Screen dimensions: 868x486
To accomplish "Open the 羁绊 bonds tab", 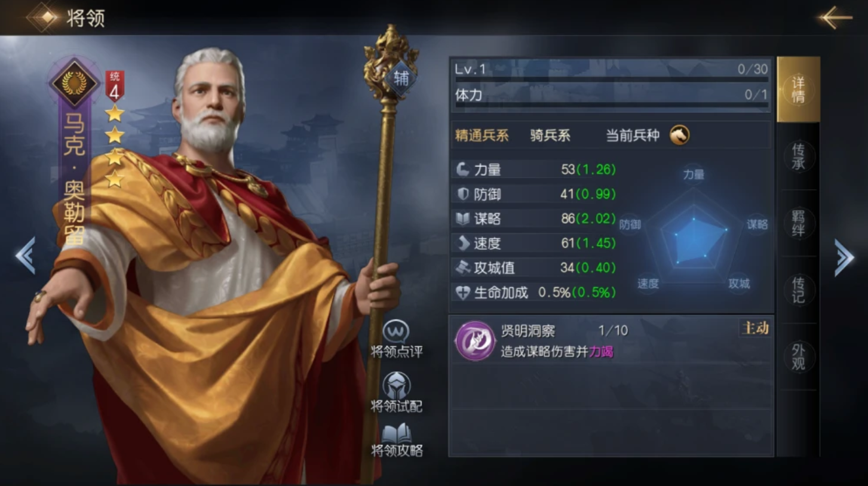I will pos(798,223).
